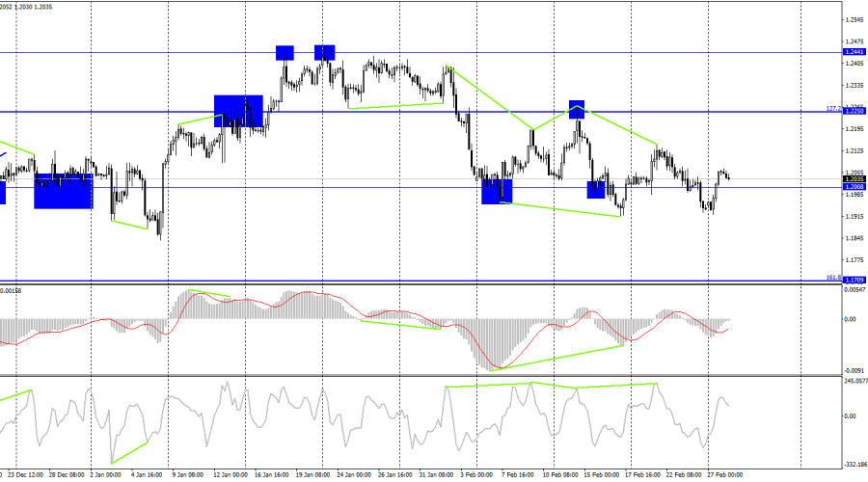Screen dimensions: 868x482
Task: Select the wide blue rectangle near 28 Dec
Action: pyautogui.click(x=64, y=192)
